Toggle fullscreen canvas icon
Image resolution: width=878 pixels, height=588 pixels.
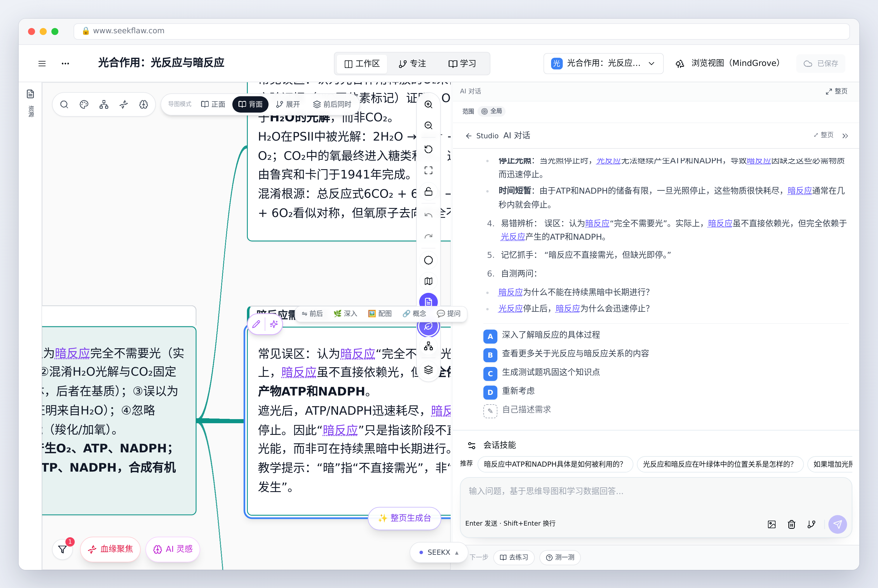coord(428,170)
